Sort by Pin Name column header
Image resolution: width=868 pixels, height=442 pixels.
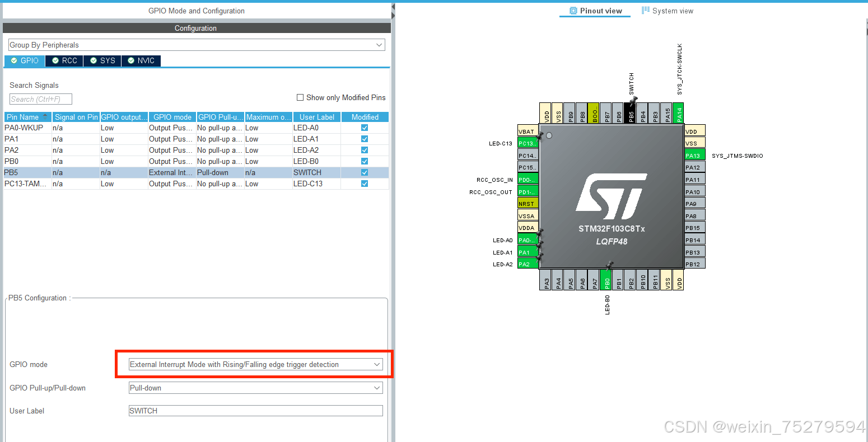(27, 117)
